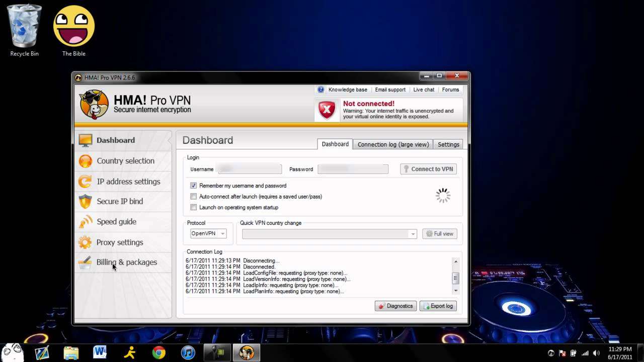The width and height of the screenshot is (644, 362).
Task: Open Microsoft Word from taskbar
Action: click(x=100, y=353)
